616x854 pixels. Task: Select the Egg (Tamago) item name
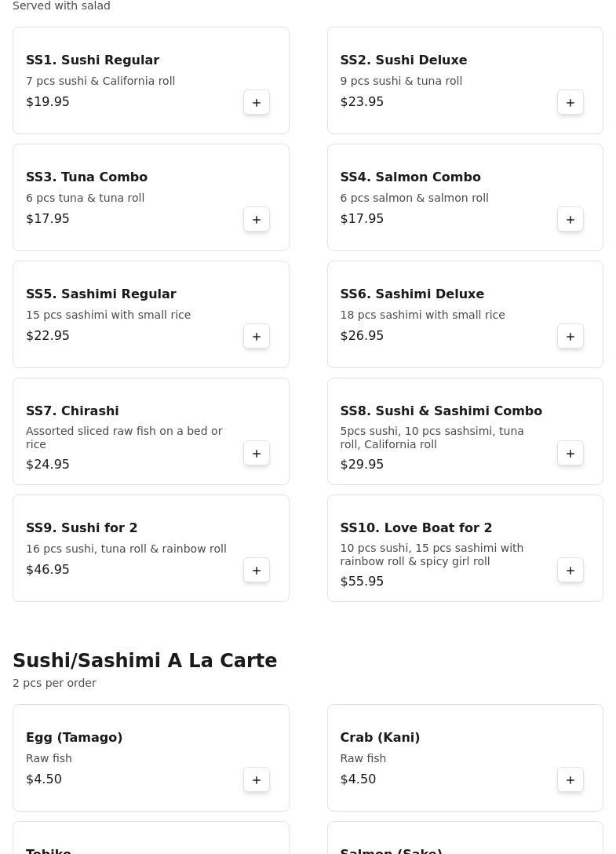tap(74, 738)
